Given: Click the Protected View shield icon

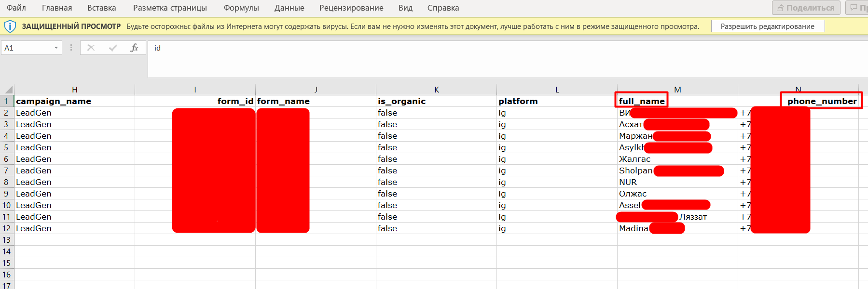Looking at the screenshot, I should tap(10, 26).
